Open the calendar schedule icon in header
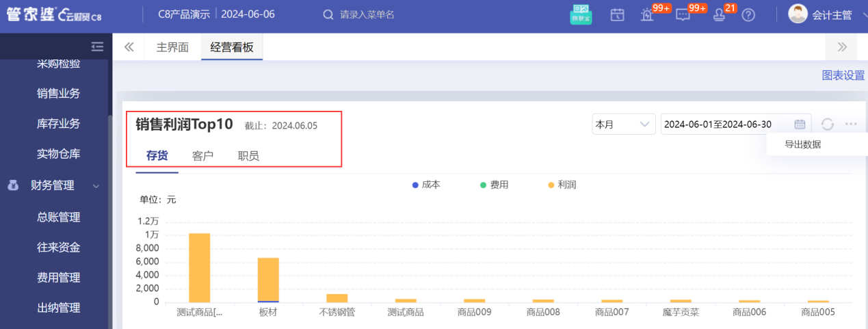This screenshot has width=868, height=329. click(x=617, y=14)
